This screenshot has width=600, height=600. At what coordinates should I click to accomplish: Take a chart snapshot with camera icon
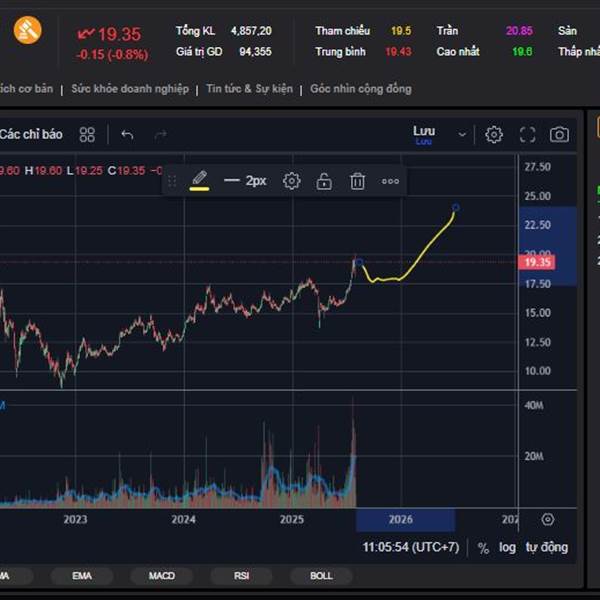click(x=559, y=135)
